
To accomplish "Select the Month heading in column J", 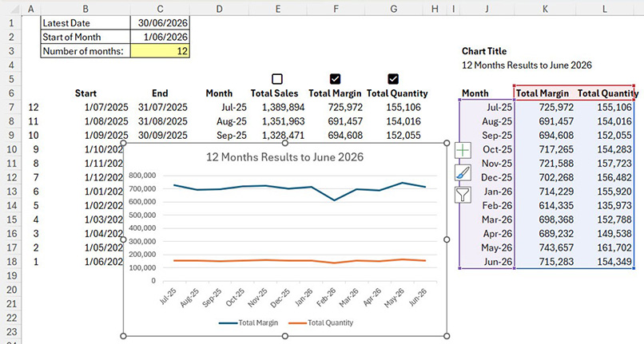I will coord(487,93).
